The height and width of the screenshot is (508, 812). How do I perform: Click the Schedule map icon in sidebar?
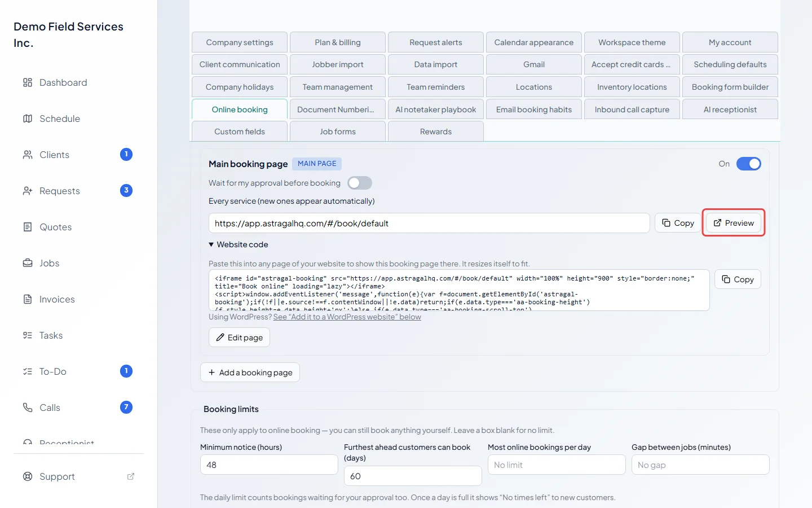pos(28,119)
